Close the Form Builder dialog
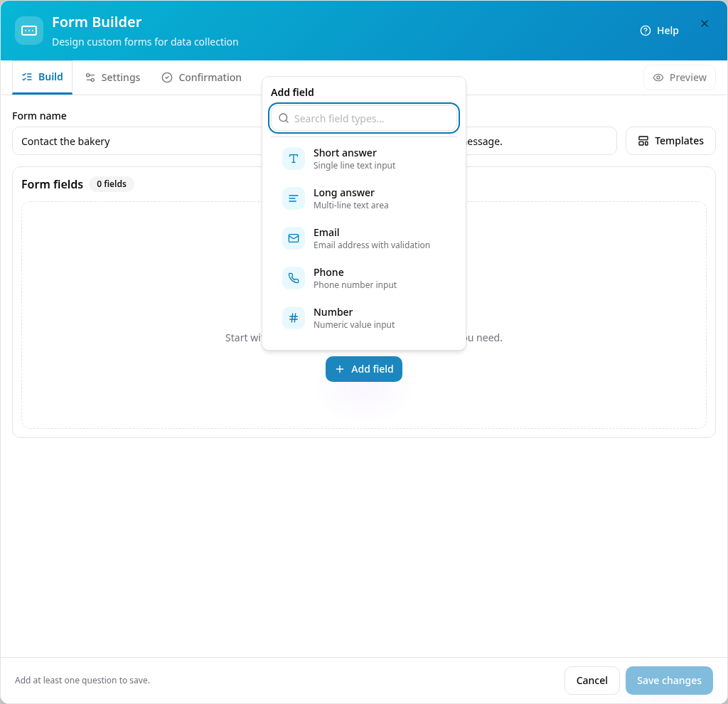The width and height of the screenshot is (728, 704). click(705, 23)
